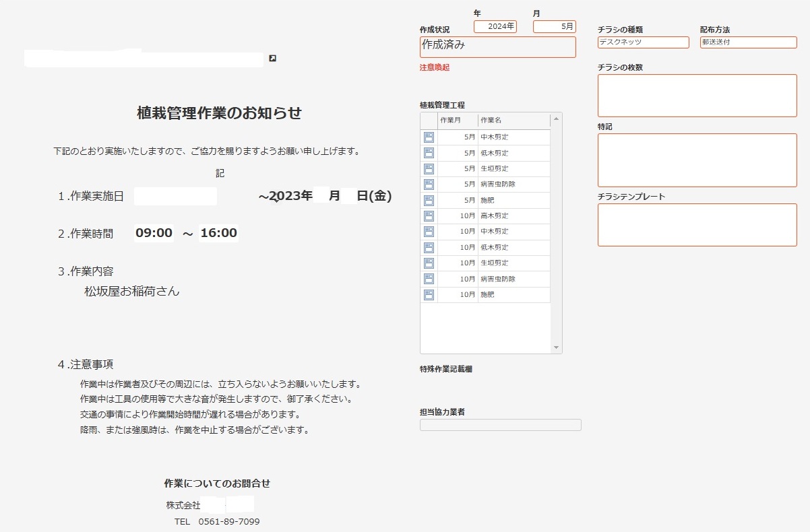
Task: Click into the チラシの枚数 text box
Action: (697, 96)
